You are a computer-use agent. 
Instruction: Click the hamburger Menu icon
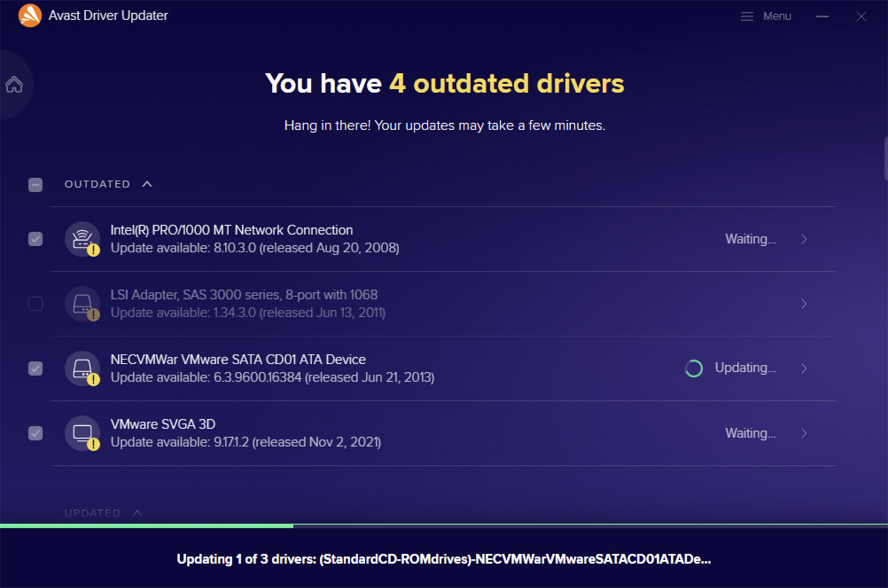tap(747, 17)
